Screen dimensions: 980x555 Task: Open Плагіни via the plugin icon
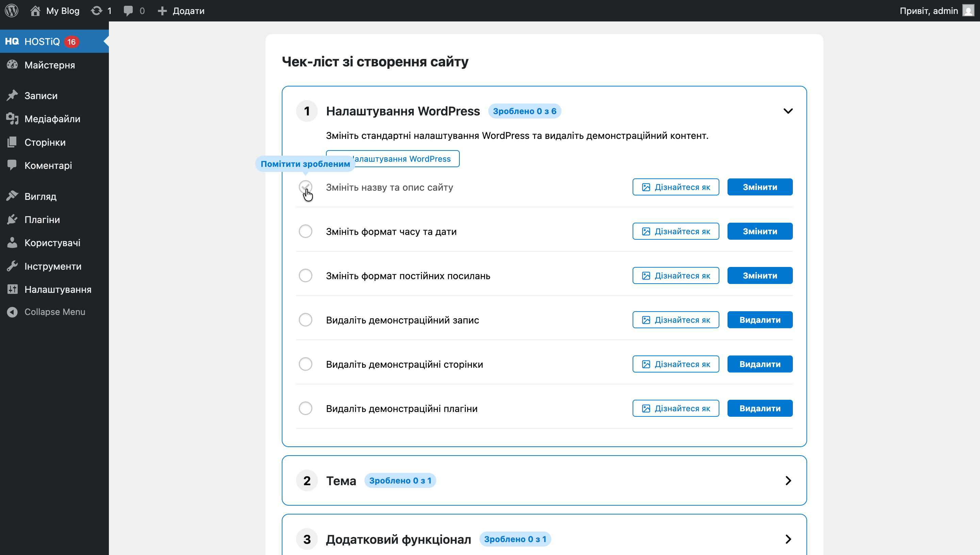click(12, 219)
